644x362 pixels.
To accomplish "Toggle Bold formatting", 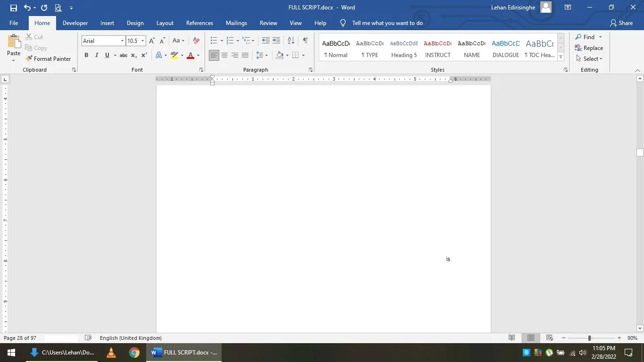I will (86, 55).
